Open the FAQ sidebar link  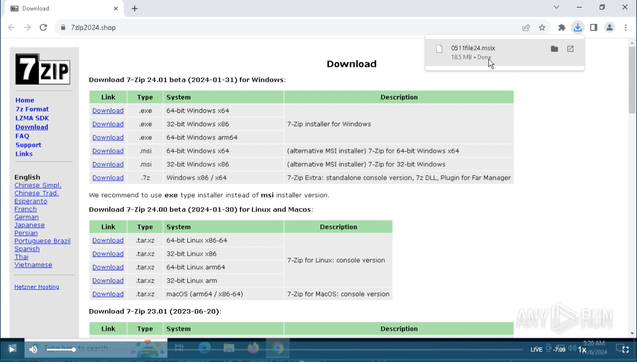click(x=22, y=136)
